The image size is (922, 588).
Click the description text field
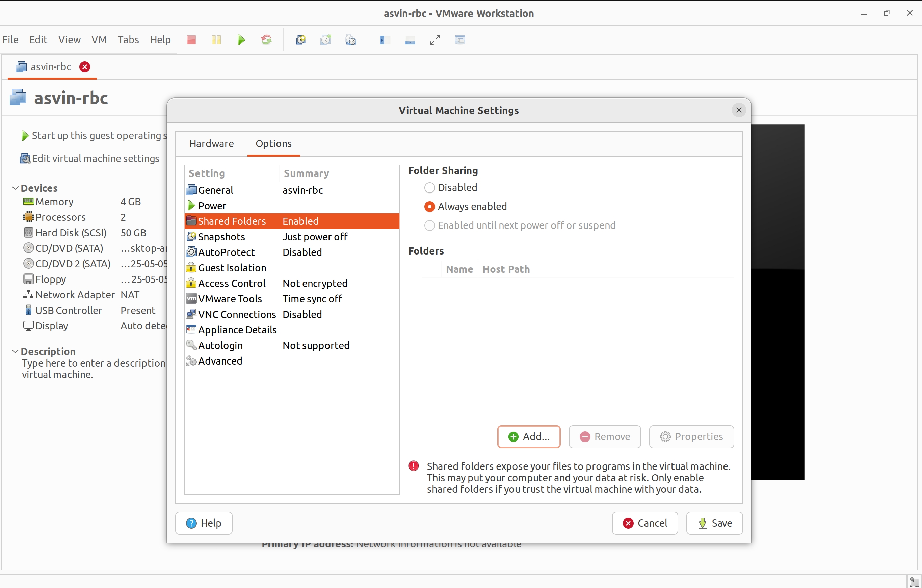[94, 369]
